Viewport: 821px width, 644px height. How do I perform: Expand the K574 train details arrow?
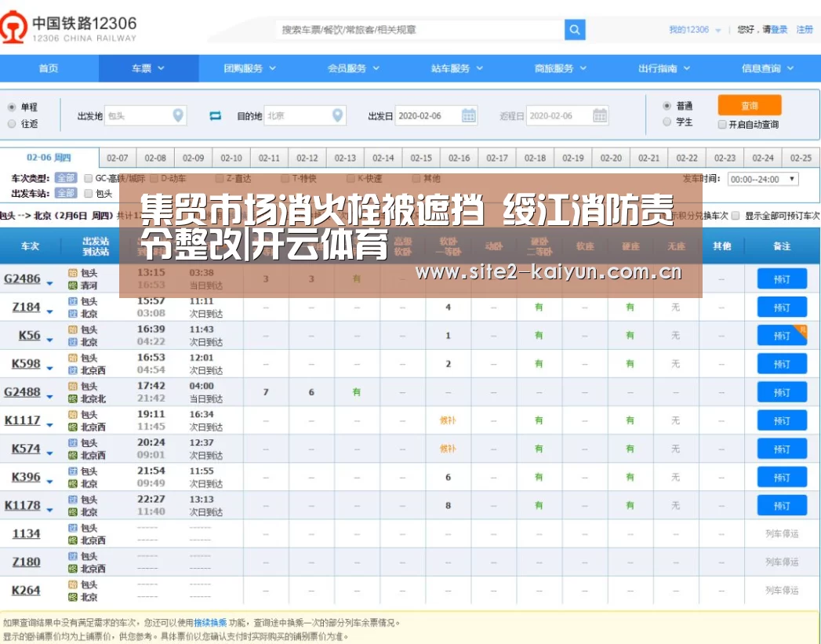[x=49, y=453]
